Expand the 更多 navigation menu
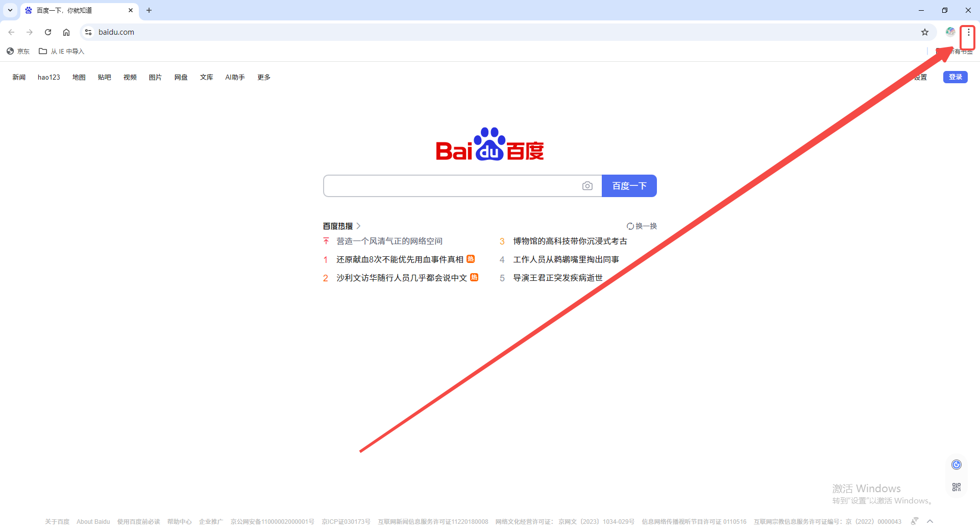980x531 pixels. point(264,77)
